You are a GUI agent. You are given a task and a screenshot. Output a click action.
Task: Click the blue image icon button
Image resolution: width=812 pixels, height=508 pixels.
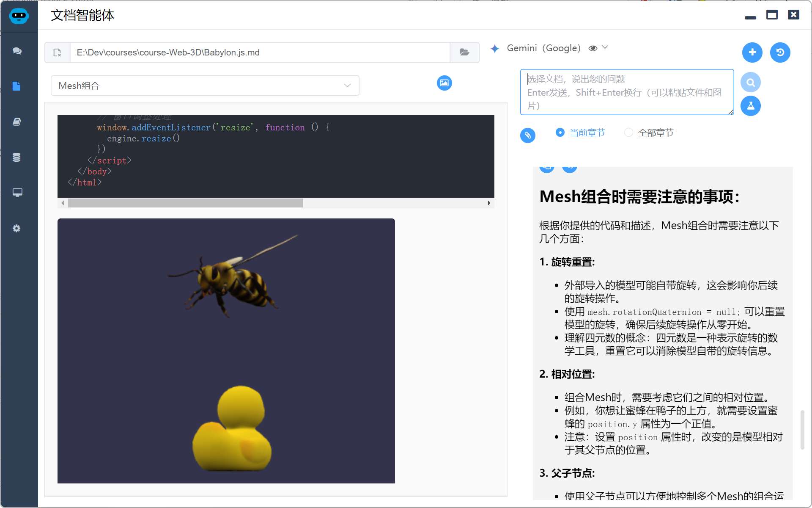(444, 83)
